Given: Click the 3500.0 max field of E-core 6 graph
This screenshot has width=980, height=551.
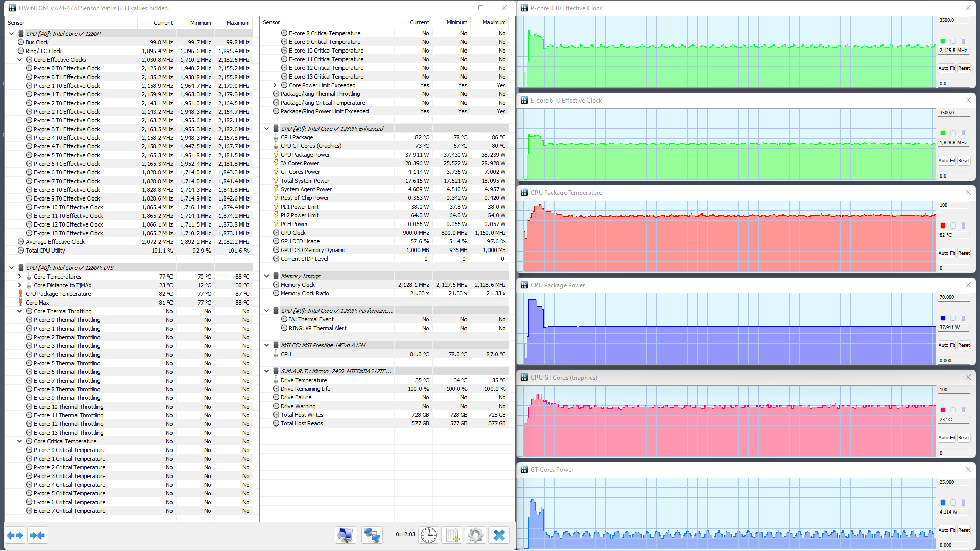Looking at the screenshot, I should [x=953, y=113].
